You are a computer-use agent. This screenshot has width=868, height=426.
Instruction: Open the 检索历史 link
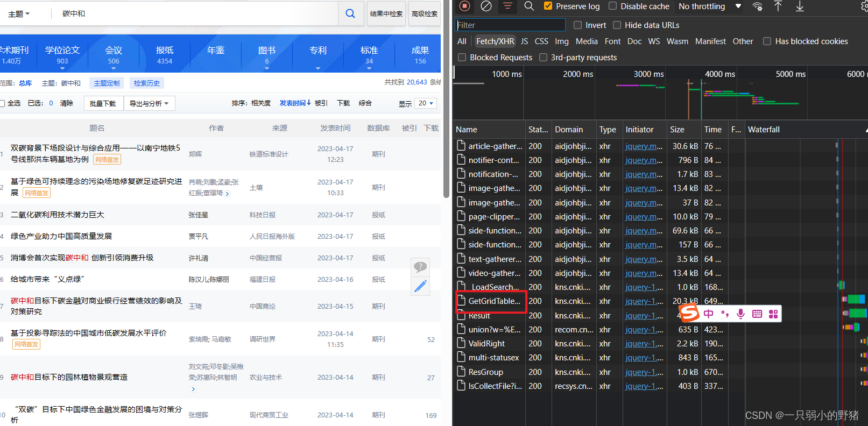147,83
